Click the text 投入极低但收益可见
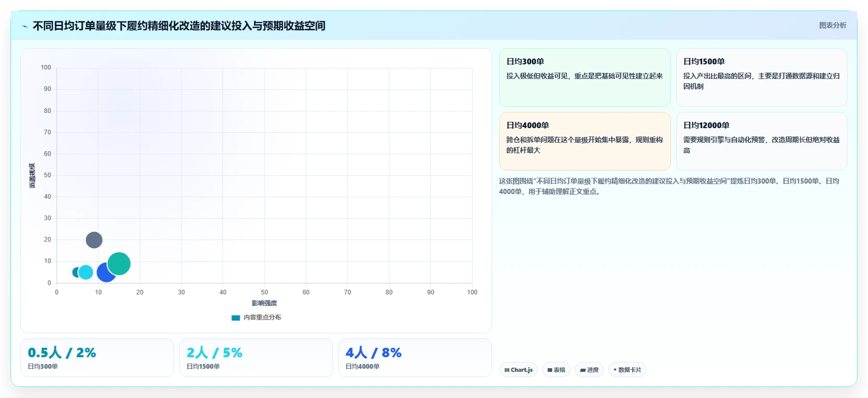 point(584,76)
